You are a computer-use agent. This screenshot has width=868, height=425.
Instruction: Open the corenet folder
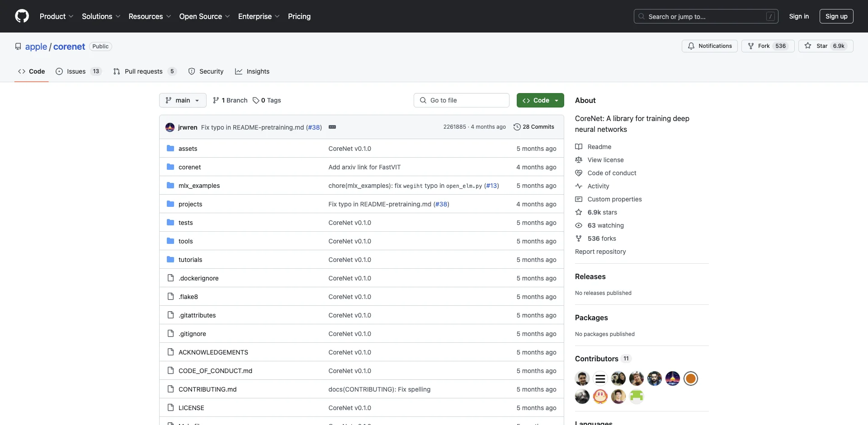(x=189, y=167)
